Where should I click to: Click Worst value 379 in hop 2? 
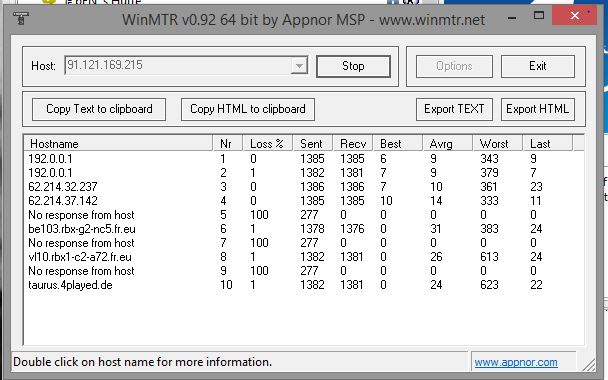[489, 173]
